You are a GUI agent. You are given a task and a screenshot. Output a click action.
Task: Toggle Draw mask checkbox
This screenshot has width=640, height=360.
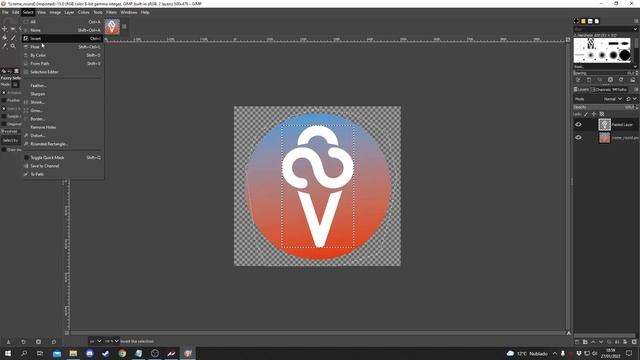[x=4, y=150]
